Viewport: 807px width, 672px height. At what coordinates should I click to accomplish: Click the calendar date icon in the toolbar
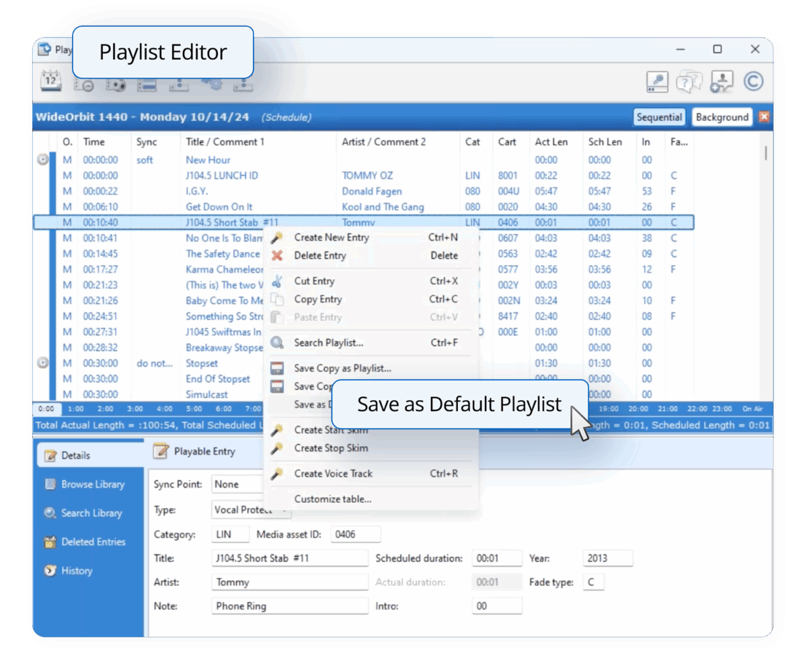[x=51, y=81]
